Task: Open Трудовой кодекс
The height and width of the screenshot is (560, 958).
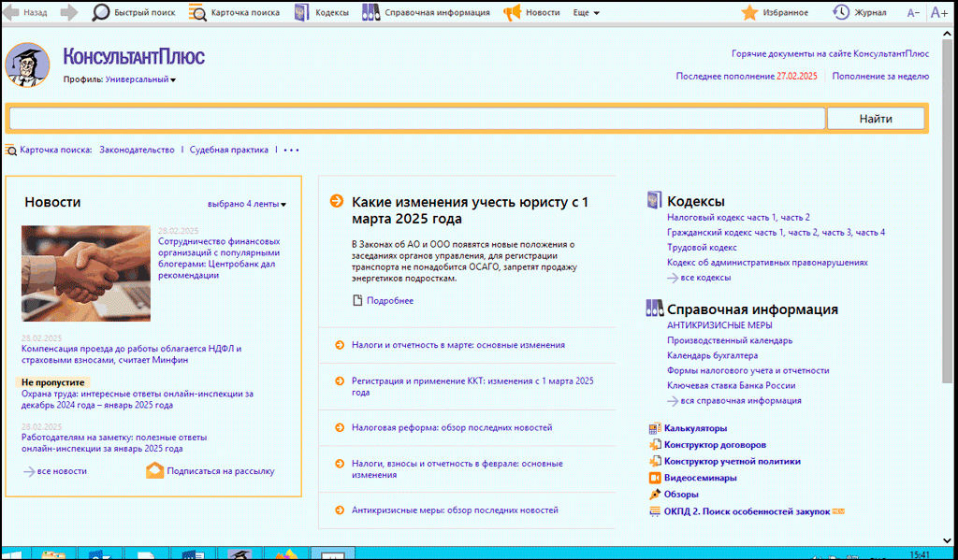Action: (x=702, y=248)
